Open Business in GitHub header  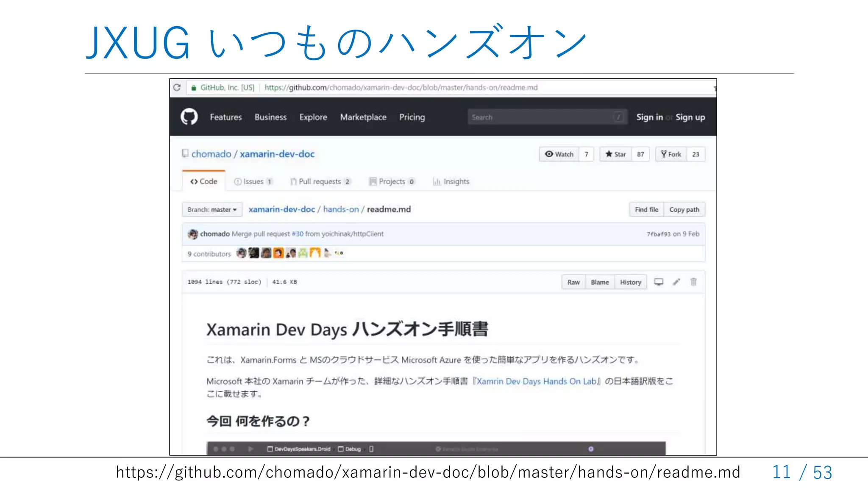[x=270, y=117]
